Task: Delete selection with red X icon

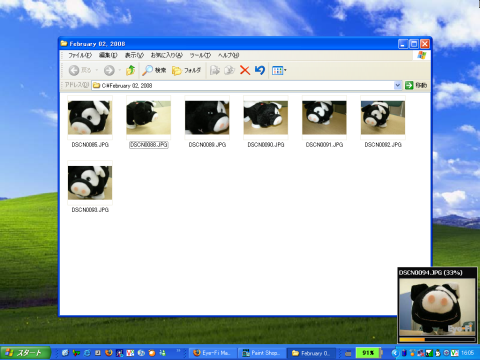Action: click(245, 70)
